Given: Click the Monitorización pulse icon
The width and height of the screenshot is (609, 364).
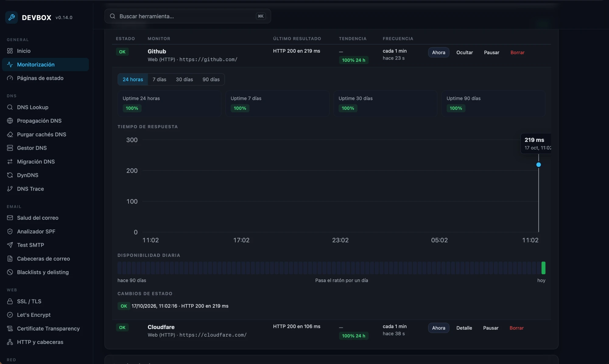Looking at the screenshot, I should coord(10,65).
